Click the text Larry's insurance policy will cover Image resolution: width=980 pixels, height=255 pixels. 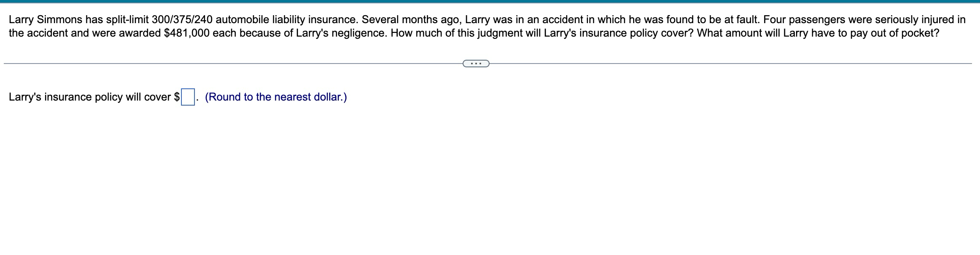coord(88,97)
